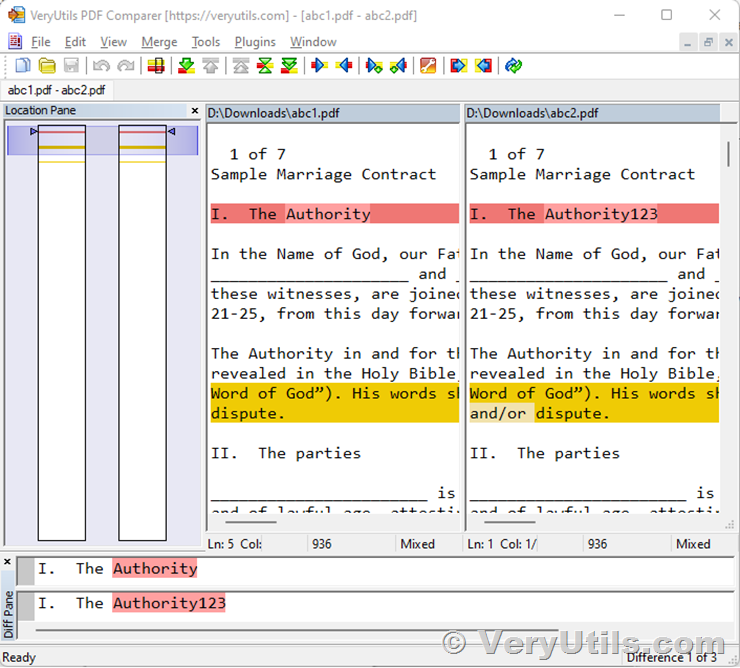Go to the current difference
This screenshot has height=668, width=740.
coord(265,65)
